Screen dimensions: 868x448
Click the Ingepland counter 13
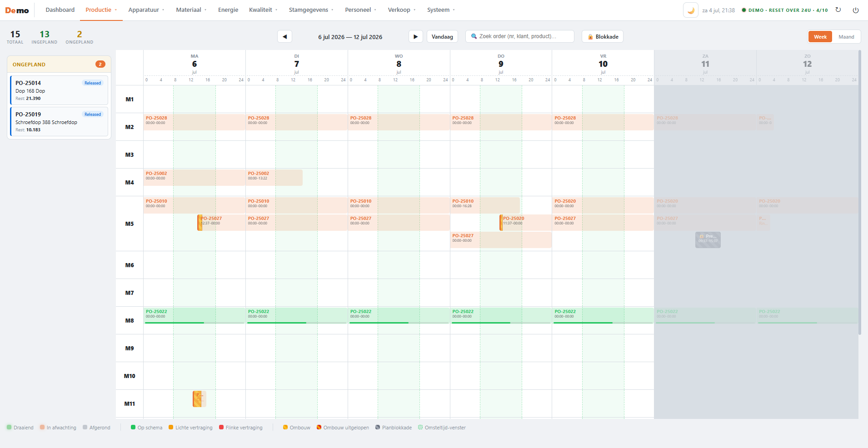(45, 37)
